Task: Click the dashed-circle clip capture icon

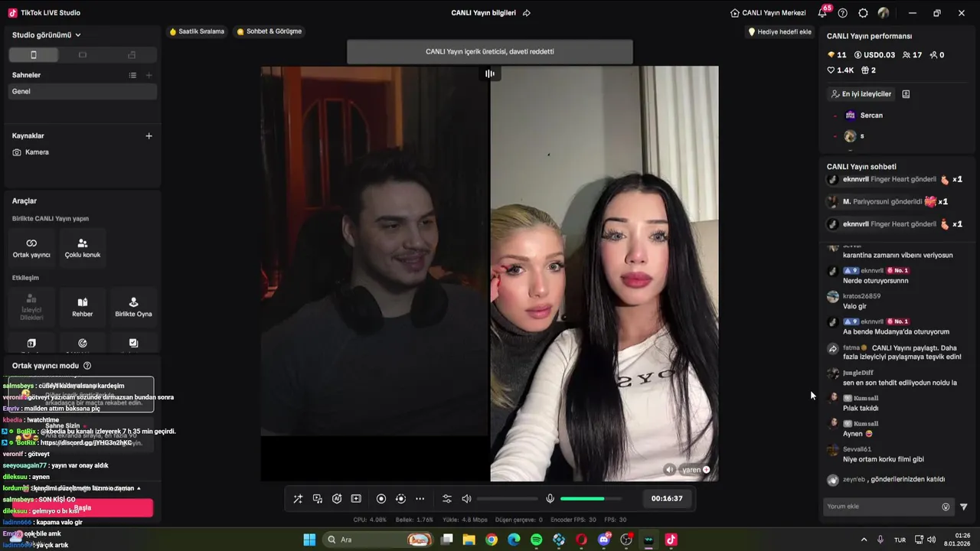Action: (400, 499)
